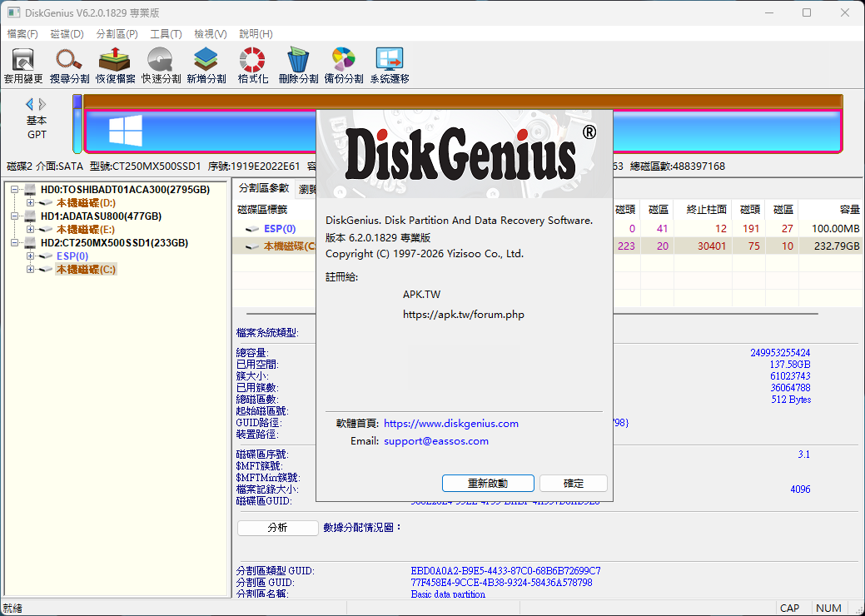Select the 格式化 format icon
The width and height of the screenshot is (865, 616).
(252, 65)
